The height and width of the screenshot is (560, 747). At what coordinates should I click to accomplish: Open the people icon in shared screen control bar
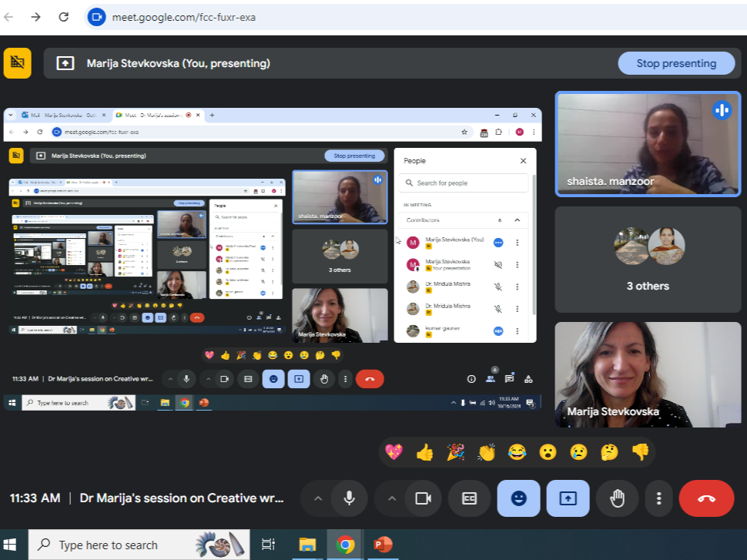point(491,380)
